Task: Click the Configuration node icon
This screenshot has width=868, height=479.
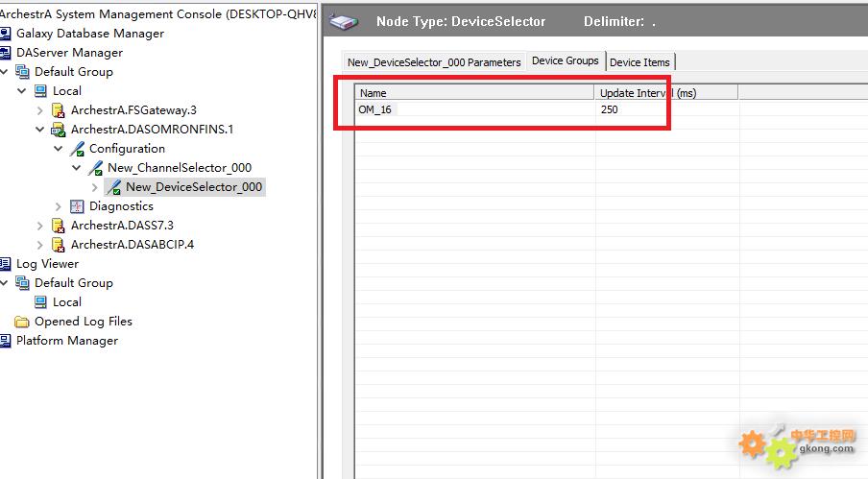Action: click(77, 149)
